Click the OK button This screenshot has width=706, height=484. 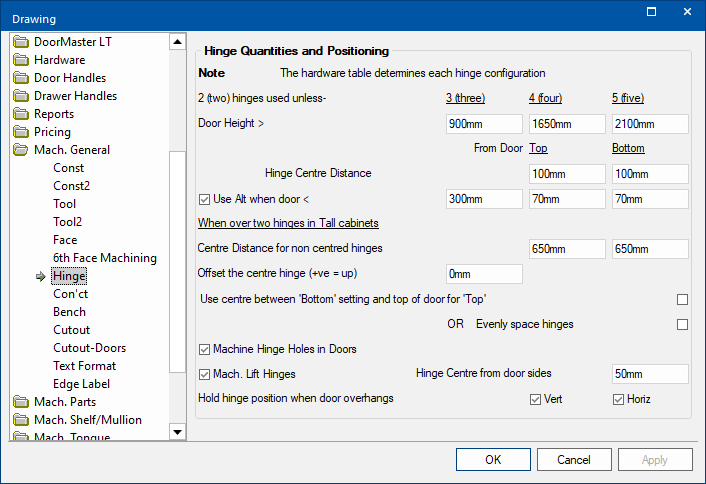(x=493, y=460)
